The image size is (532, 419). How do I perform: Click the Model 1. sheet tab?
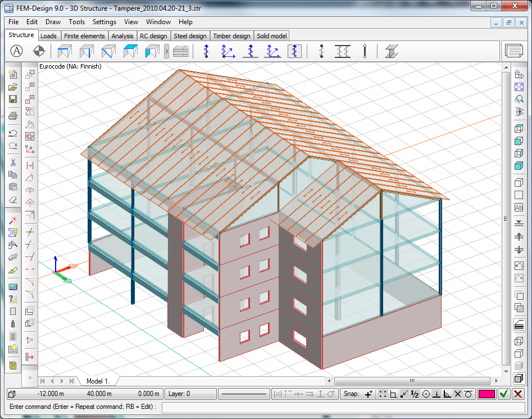click(x=98, y=381)
